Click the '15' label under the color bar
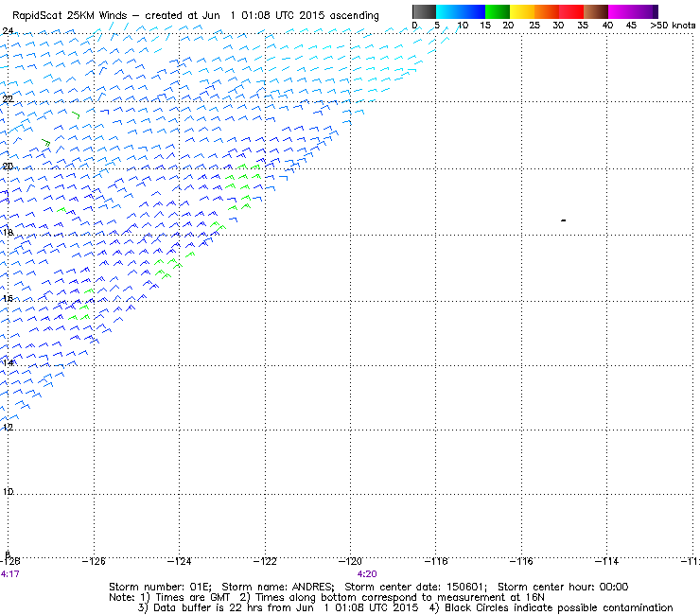The height and width of the screenshot is (615, 700). 485,25
